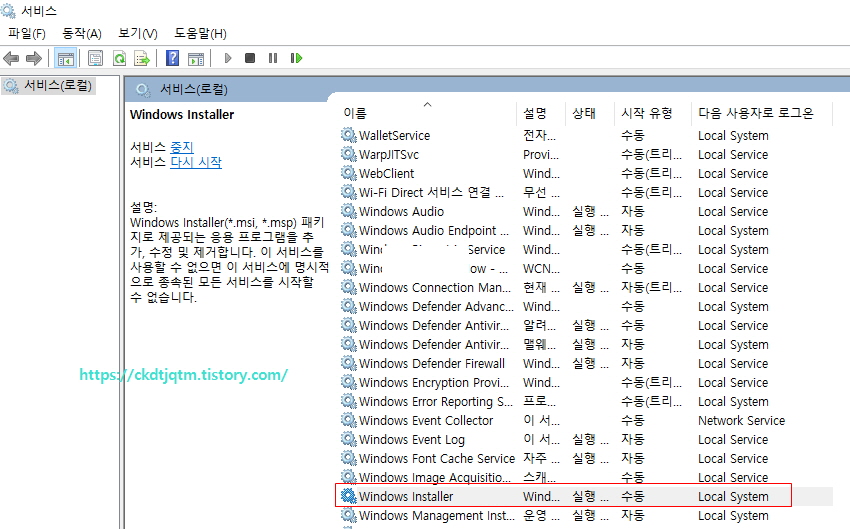850x529 pixels.
Task: Select Windows Image Acquisitio... service
Action: (x=435, y=477)
